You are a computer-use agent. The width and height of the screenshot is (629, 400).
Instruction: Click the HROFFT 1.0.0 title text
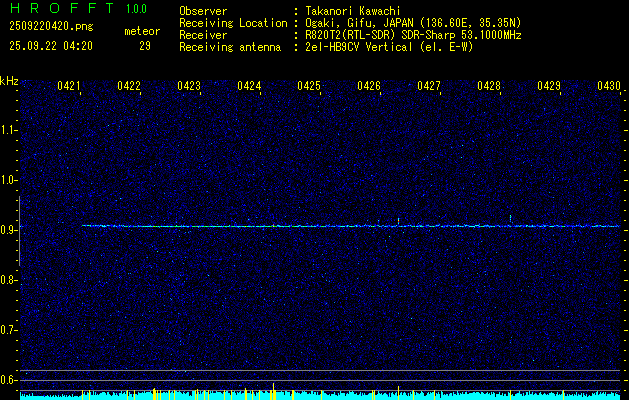79,8
